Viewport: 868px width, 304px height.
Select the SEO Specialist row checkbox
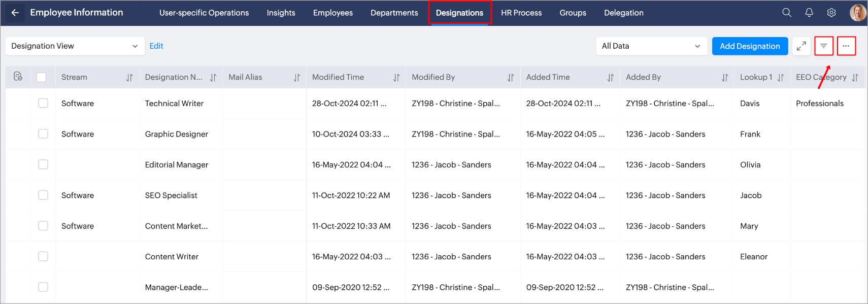pos(43,195)
